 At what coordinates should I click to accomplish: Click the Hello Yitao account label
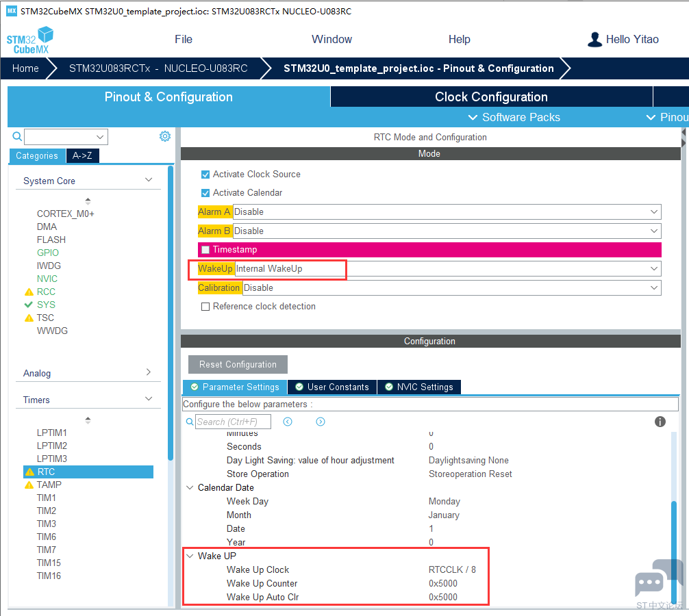tap(632, 39)
